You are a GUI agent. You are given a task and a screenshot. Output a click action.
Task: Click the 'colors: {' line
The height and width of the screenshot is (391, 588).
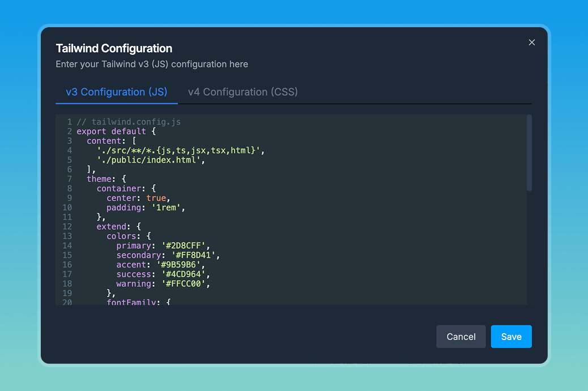[x=129, y=236]
